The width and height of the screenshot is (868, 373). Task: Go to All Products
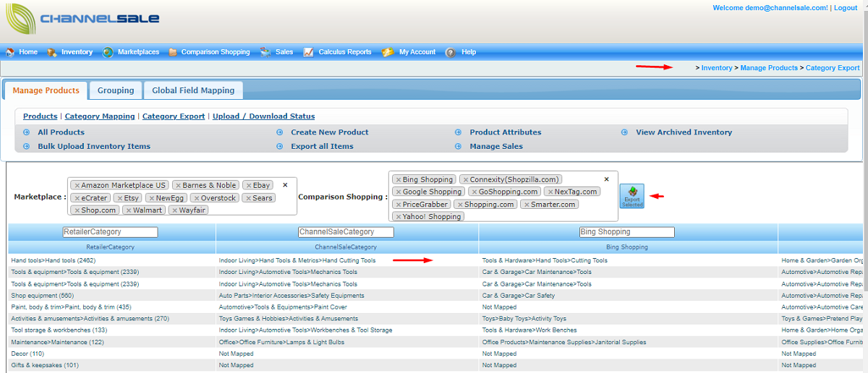click(61, 132)
